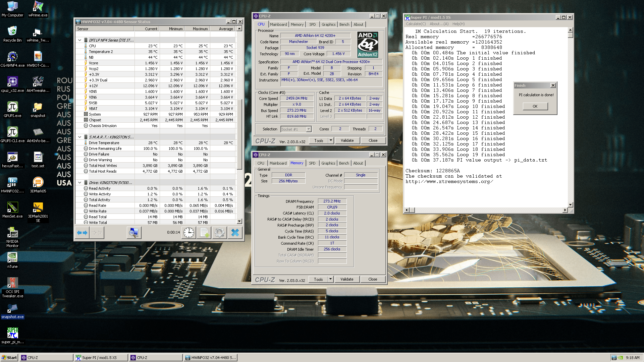The height and width of the screenshot is (362, 644).
Task: Launch MemSet.exe desktop icon
Action: tap(12, 210)
